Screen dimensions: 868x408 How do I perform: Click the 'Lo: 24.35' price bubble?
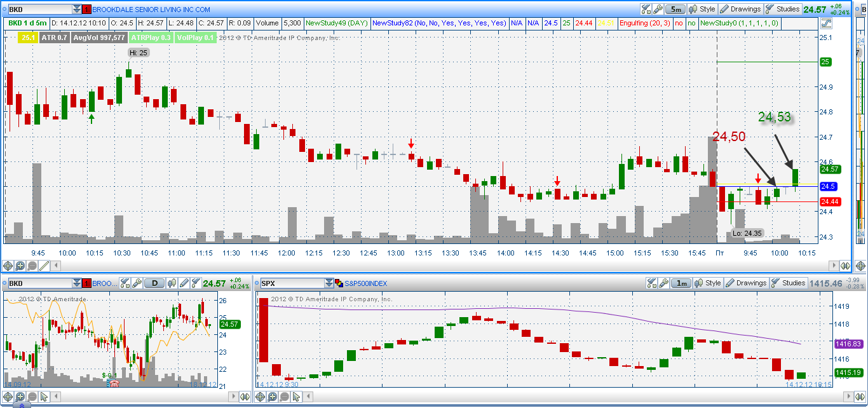click(746, 233)
